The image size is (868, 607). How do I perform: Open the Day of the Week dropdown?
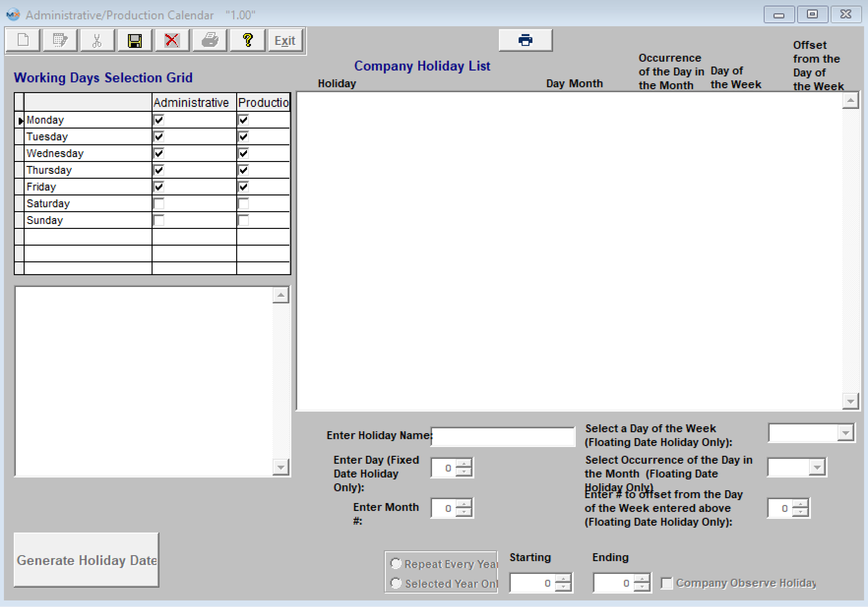(845, 433)
